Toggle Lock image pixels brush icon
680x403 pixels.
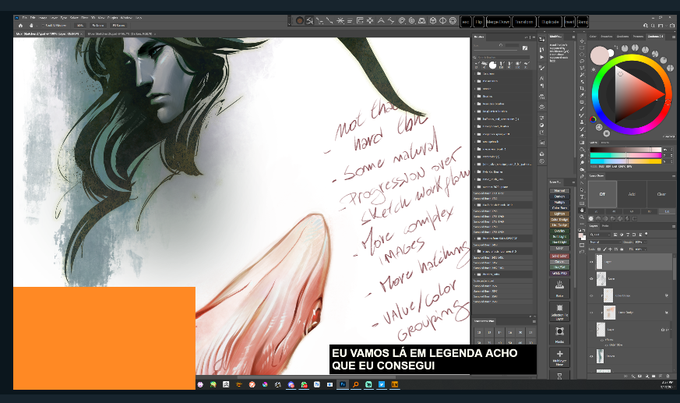point(605,249)
